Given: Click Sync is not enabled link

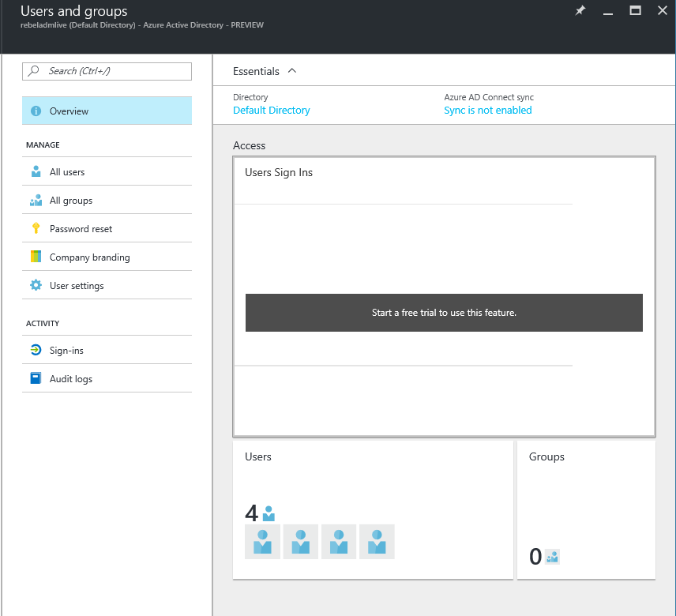Looking at the screenshot, I should click(488, 111).
